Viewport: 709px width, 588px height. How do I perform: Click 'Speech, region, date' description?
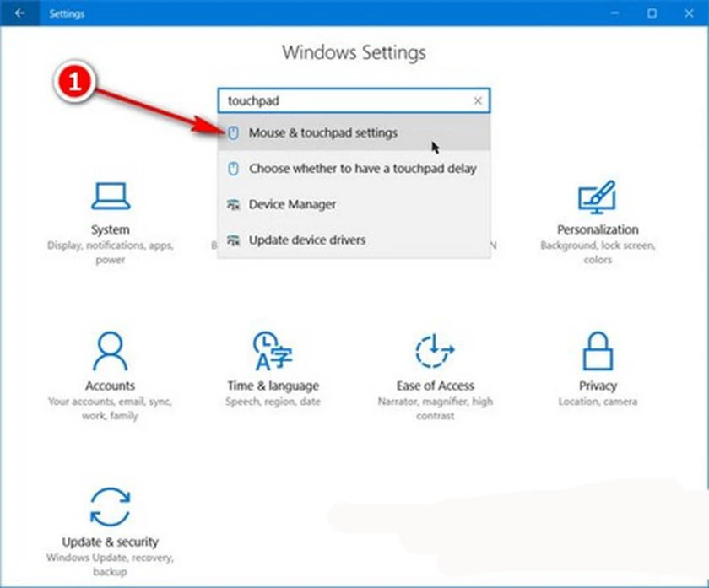[x=273, y=402]
